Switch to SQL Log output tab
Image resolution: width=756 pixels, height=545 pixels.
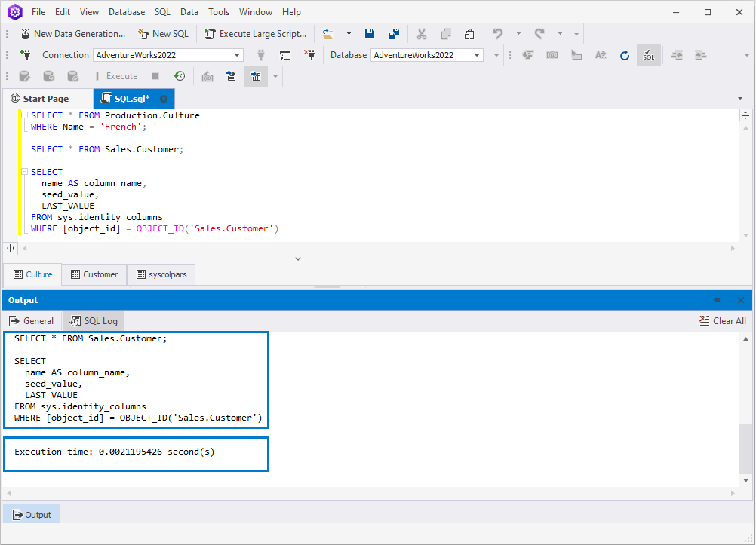(x=94, y=321)
